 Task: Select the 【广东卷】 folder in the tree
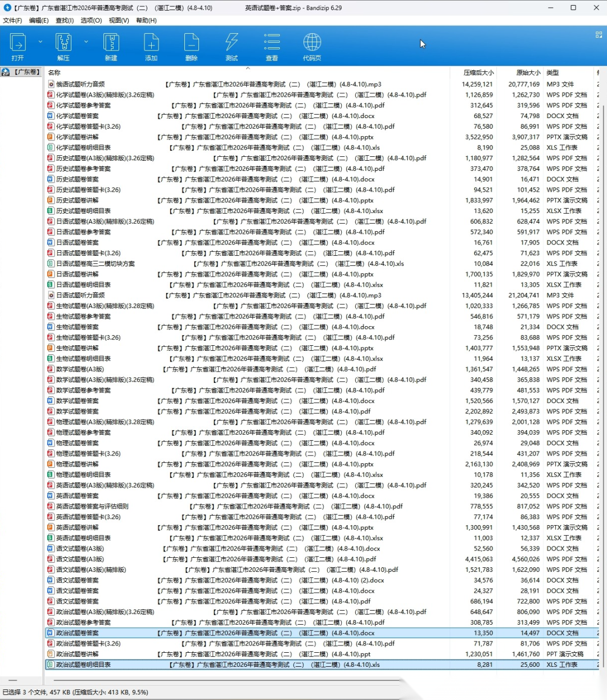pos(22,72)
